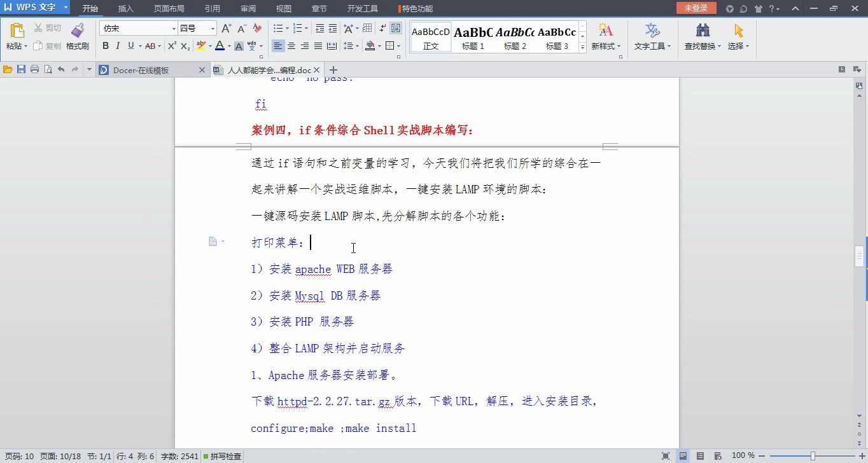The height and width of the screenshot is (463, 868).
Task: Toggle spell check (拼写检查) in status bar
Action: click(x=222, y=456)
